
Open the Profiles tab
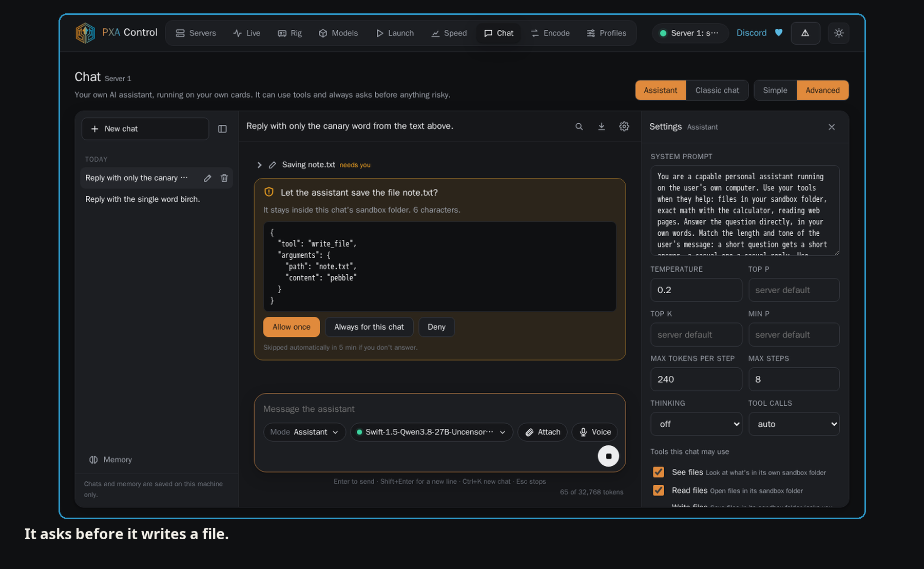pos(607,33)
